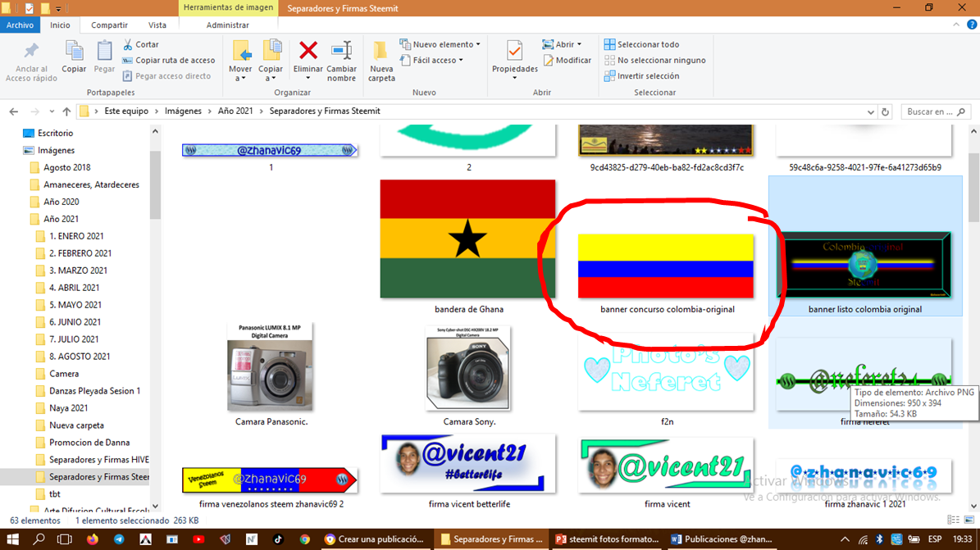Open the Archivo tab

20,25
